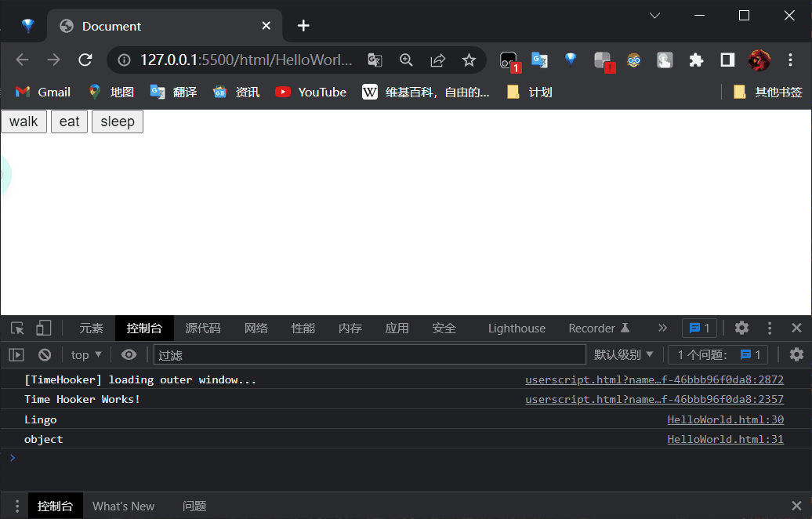Select the 控制台 Console tab in top DevTools bar
Image resolution: width=812 pixels, height=519 pixels.
[144, 328]
